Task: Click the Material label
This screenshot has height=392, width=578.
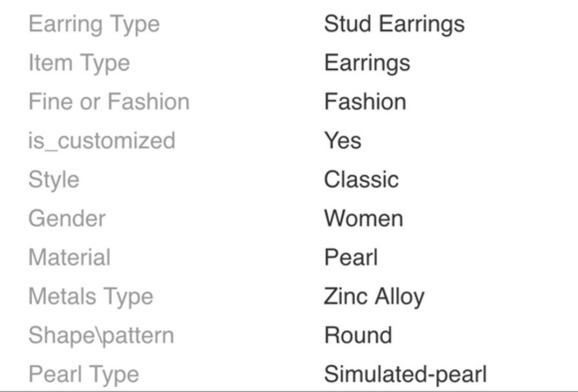Action: click(x=69, y=257)
